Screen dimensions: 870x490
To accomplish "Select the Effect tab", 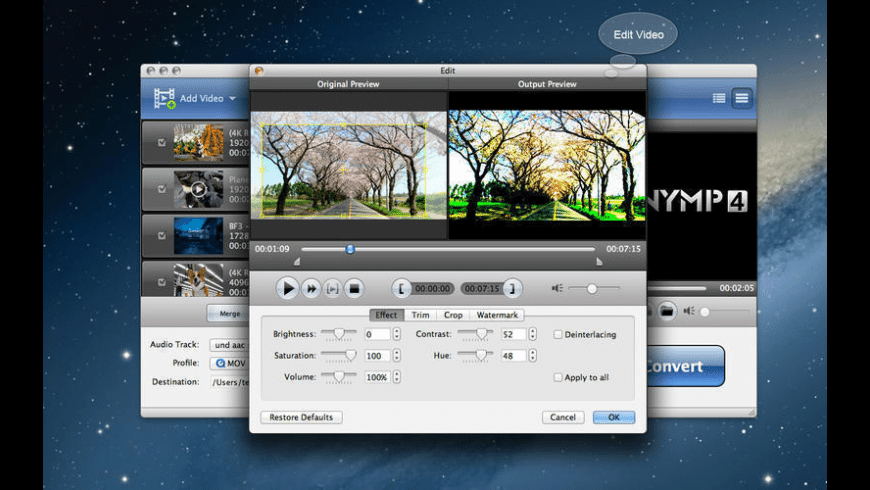I will (x=386, y=315).
